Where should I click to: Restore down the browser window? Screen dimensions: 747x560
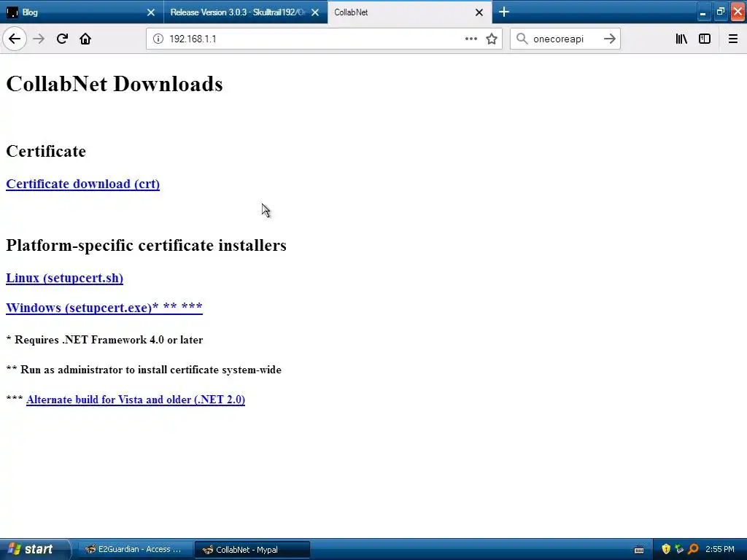pyautogui.click(x=720, y=12)
